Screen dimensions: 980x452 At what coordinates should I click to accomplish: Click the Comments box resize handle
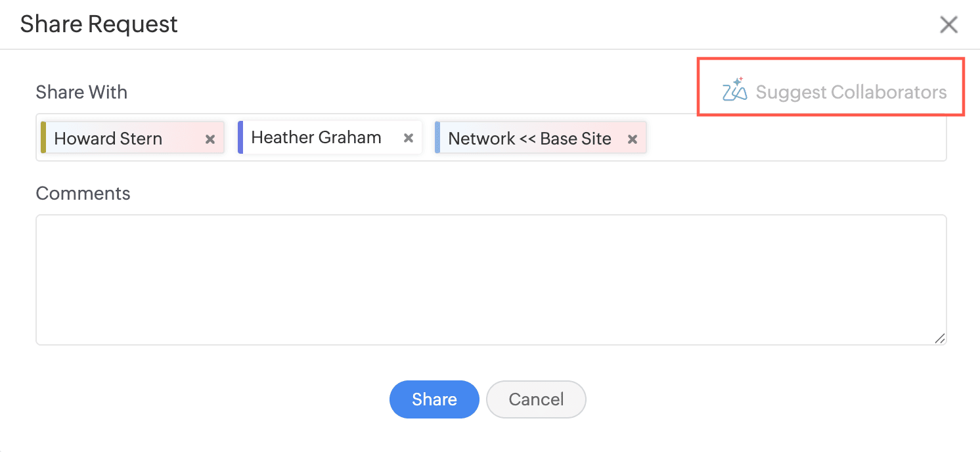(940, 338)
